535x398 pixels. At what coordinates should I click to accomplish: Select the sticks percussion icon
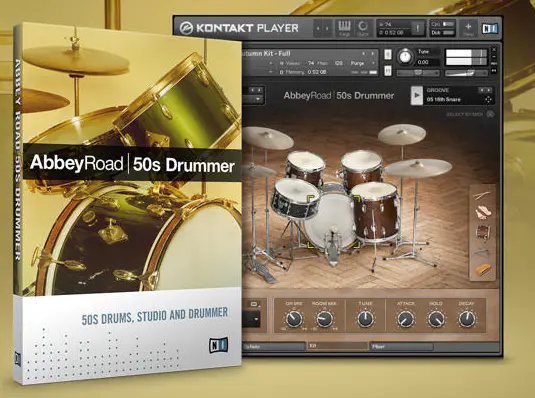pos(481,196)
